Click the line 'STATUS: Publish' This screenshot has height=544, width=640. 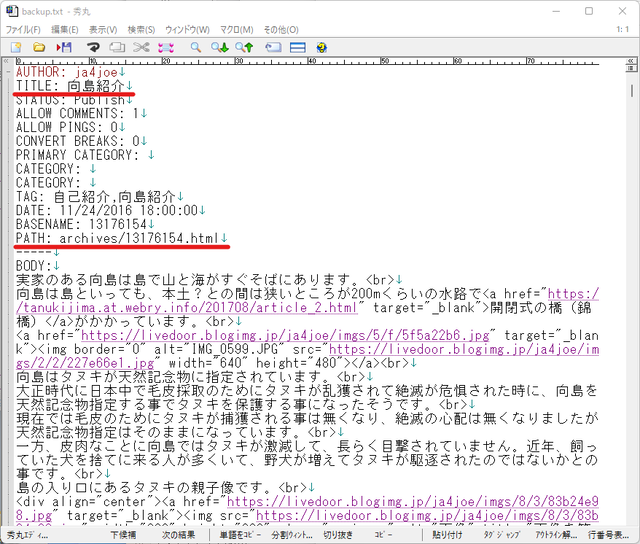click(x=74, y=100)
